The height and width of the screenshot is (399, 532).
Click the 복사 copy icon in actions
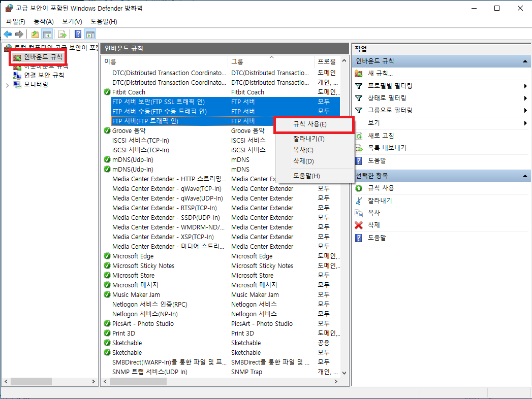359,213
